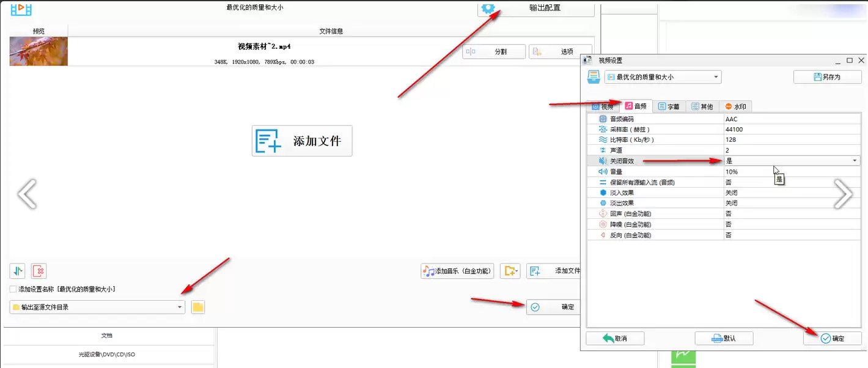This screenshot has width=868, height=368.
Task: Click 取消 cancel button in 视频设置
Action: click(x=615, y=338)
